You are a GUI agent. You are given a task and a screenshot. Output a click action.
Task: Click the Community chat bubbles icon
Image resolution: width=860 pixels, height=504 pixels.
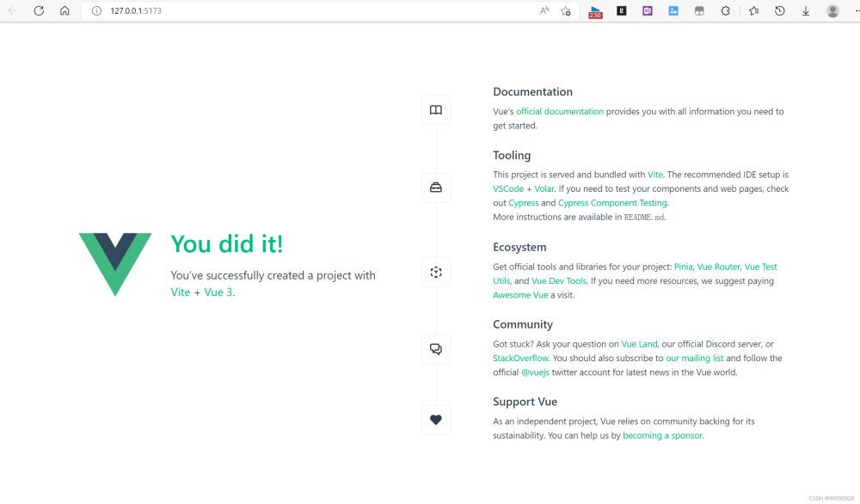click(436, 349)
